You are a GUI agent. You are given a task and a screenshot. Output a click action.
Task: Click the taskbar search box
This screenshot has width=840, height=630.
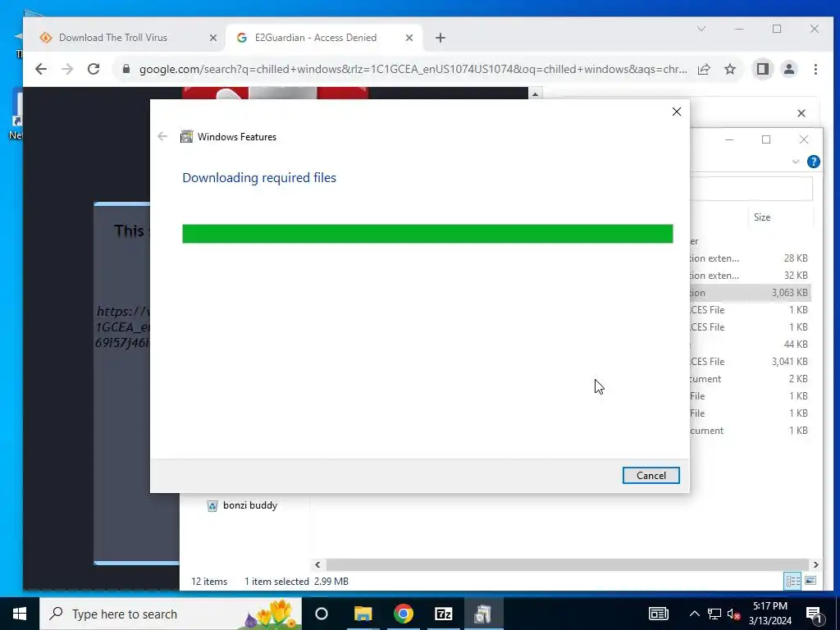pyautogui.click(x=171, y=614)
